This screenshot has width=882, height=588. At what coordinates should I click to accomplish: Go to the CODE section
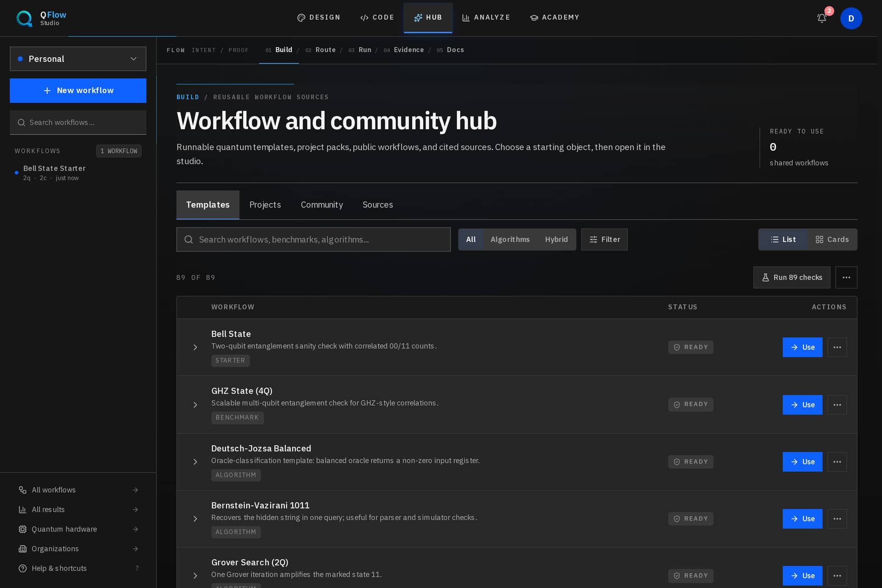point(377,17)
